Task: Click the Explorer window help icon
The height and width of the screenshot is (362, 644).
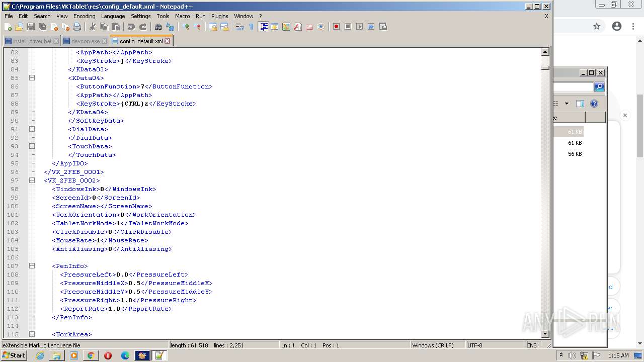Action: pyautogui.click(x=594, y=104)
